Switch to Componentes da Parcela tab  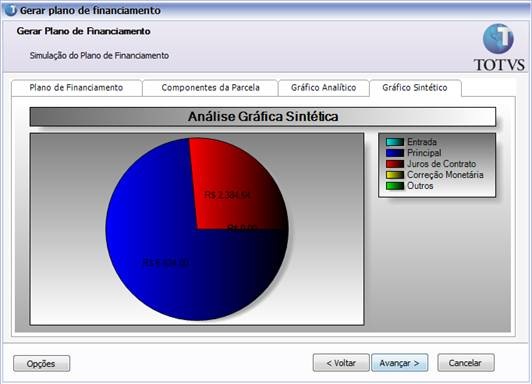(210, 88)
